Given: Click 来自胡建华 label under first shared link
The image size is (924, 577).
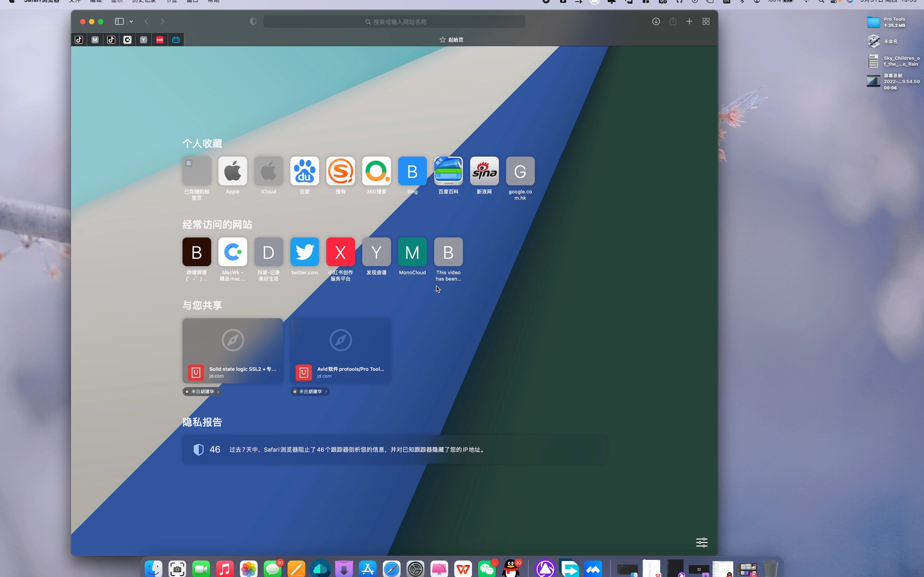Looking at the screenshot, I should 202,391.
